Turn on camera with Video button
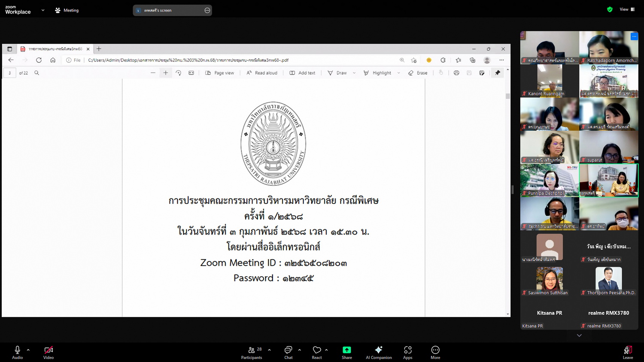Viewport: 644px width, 362px height. click(x=49, y=352)
